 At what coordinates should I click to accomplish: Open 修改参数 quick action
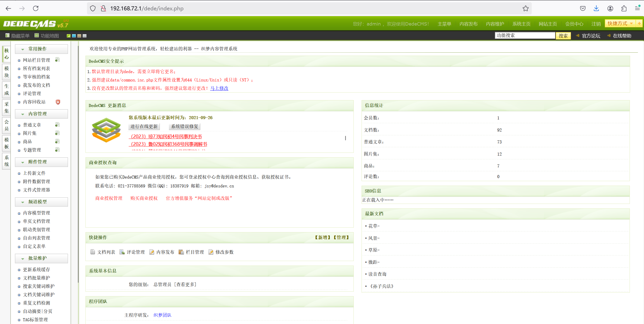click(221, 252)
